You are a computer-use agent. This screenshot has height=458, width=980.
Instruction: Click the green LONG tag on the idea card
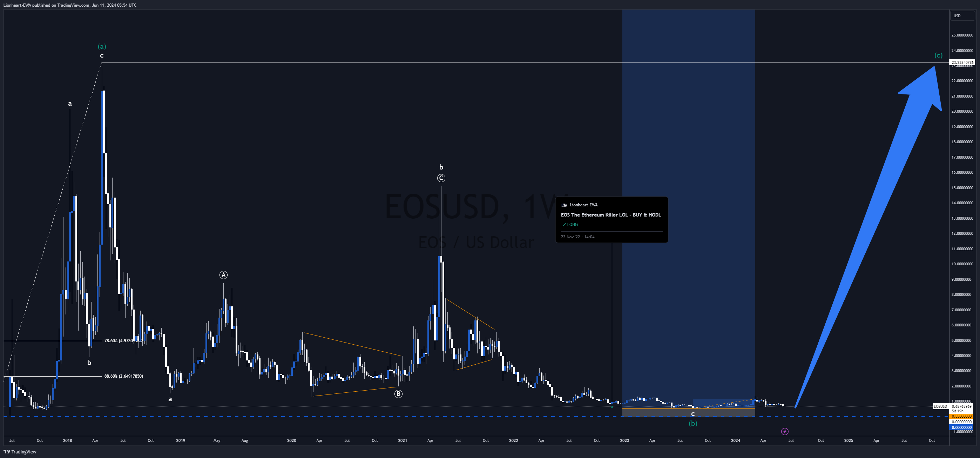coord(570,225)
